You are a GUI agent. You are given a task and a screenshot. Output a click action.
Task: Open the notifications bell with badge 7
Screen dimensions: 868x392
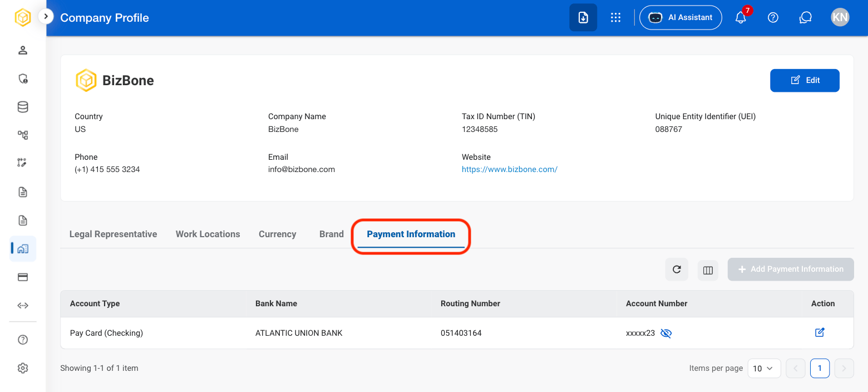[741, 17]
